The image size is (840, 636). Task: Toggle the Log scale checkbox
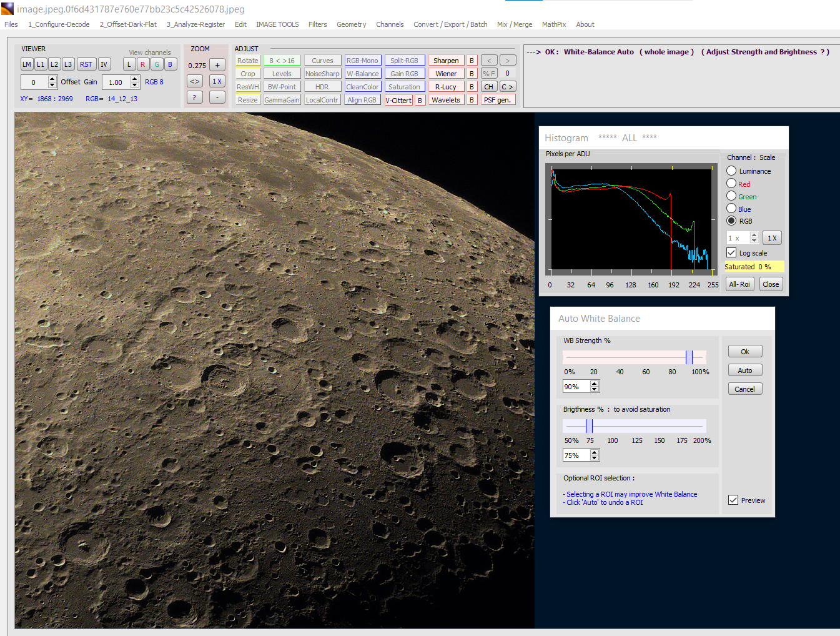[732, 252]
